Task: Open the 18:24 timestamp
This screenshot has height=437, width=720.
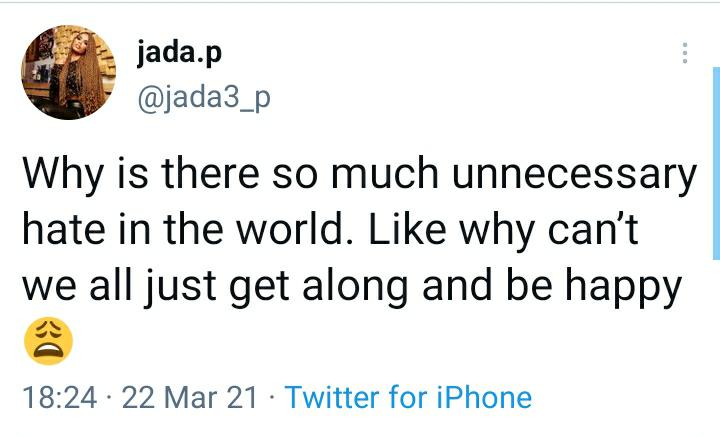Action: click(x=60, y=398)
